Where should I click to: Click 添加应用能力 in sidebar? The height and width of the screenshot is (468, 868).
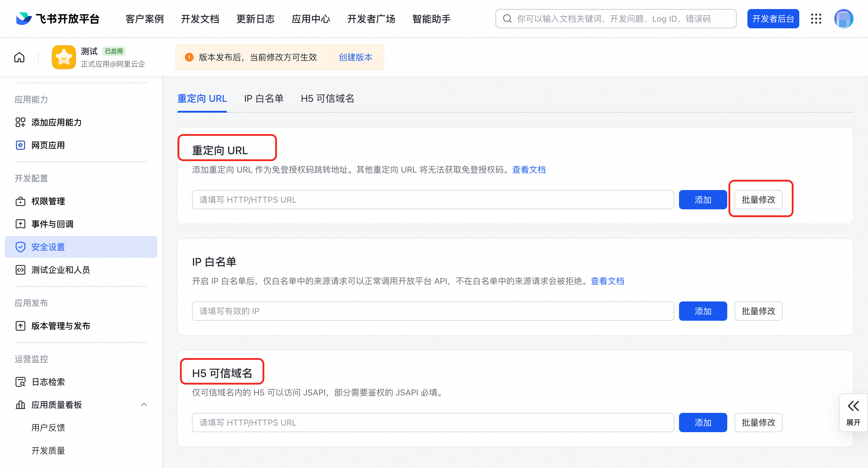(56, 122)
